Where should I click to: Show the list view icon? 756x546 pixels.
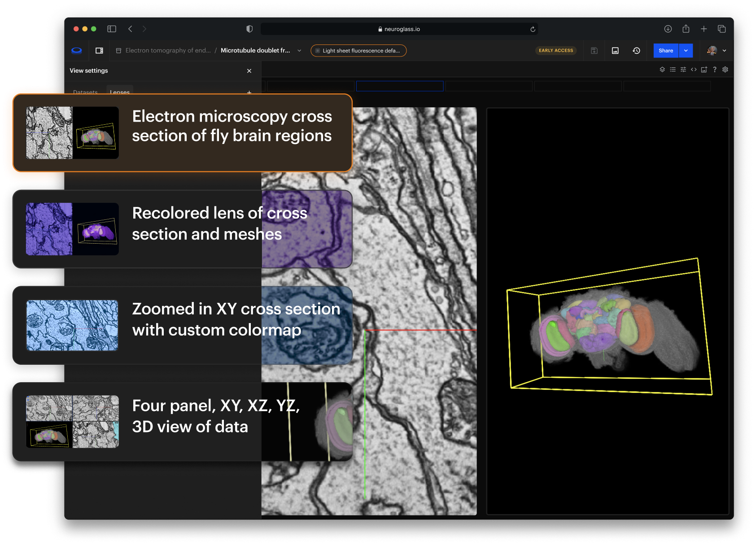(673, 70)
